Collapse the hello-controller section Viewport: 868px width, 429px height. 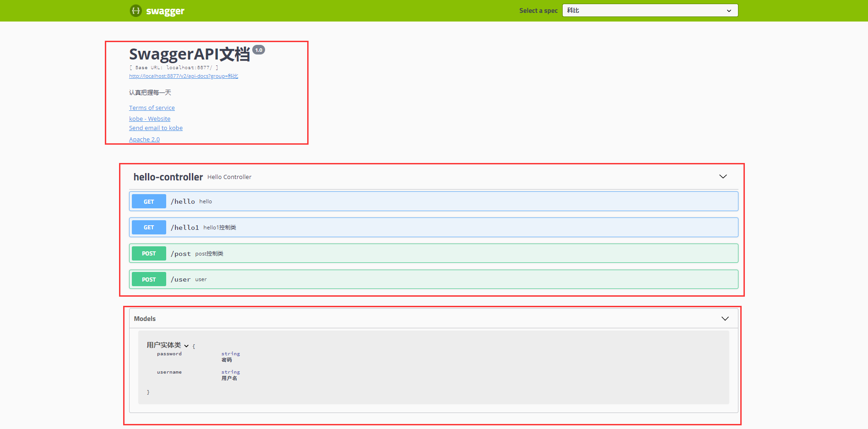point(723,176)
